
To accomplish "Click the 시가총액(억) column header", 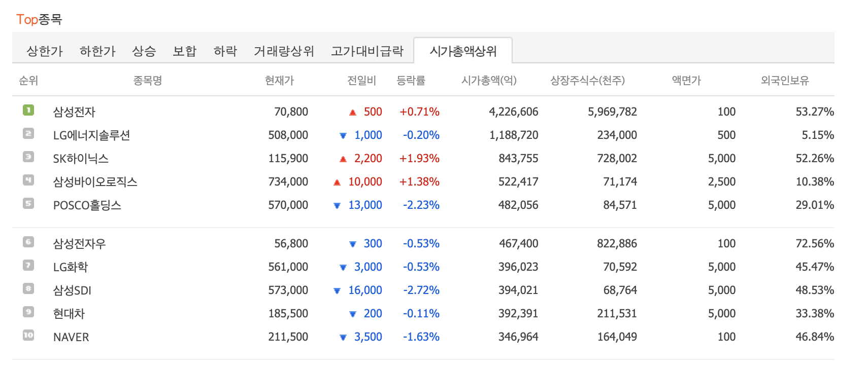I will (489, 81).
